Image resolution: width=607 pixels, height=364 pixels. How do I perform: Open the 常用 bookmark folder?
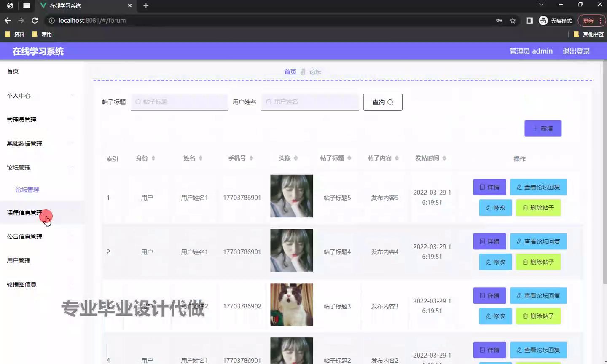42,34
